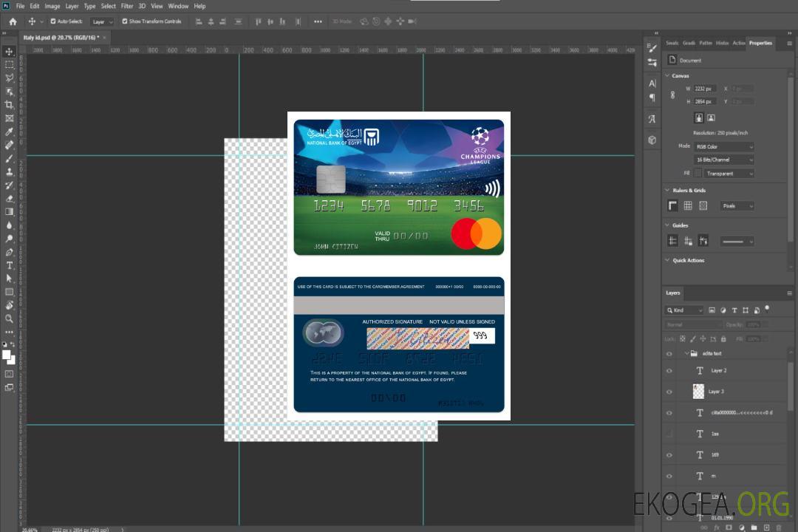This screenshot has width=798, height=532.
Task: Toggle the layer filter on/off switch
Action: 767,309
